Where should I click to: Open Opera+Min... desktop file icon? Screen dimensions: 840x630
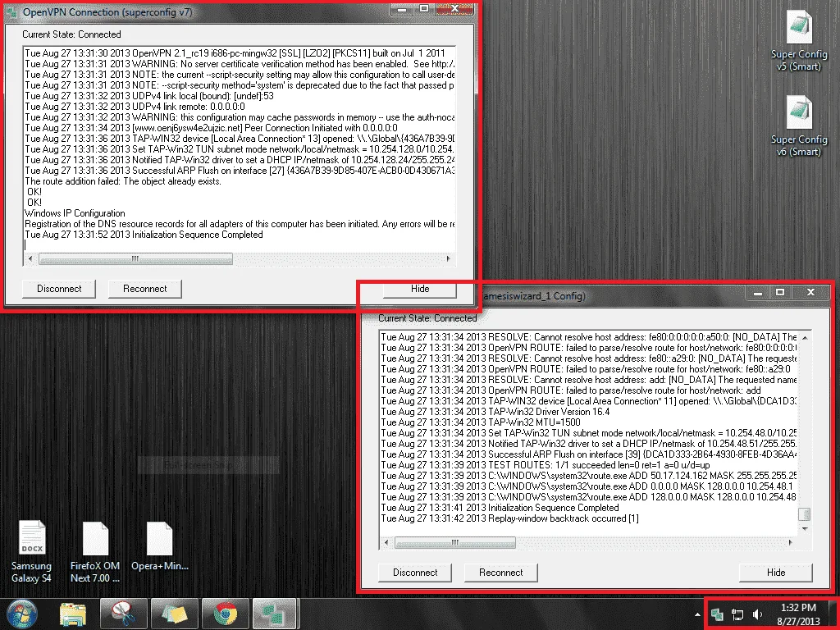click(x=160, y=546)
